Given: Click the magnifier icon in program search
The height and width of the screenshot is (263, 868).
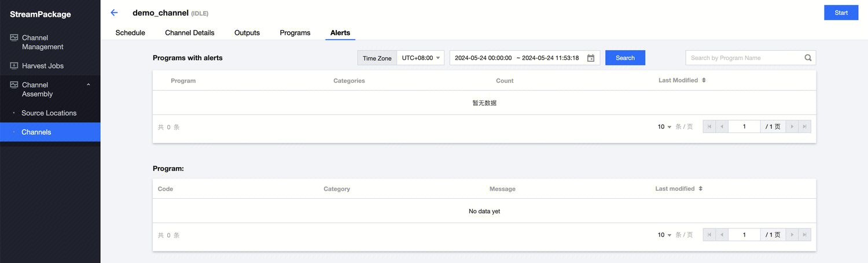Looking at the screenshot, I should click(808, 58).
